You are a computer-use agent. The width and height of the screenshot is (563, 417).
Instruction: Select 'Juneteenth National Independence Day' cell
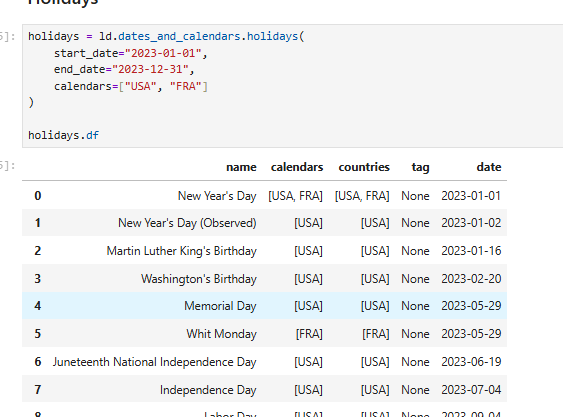[x=154, y=362]
